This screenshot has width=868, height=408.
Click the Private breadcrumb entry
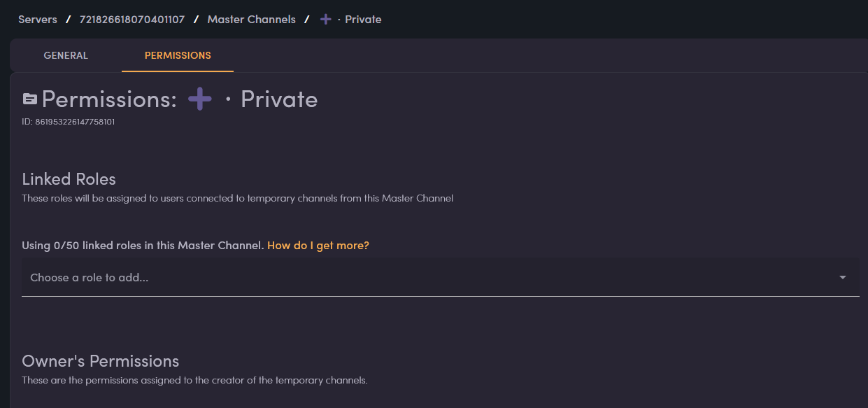click(x=363, y=20)
